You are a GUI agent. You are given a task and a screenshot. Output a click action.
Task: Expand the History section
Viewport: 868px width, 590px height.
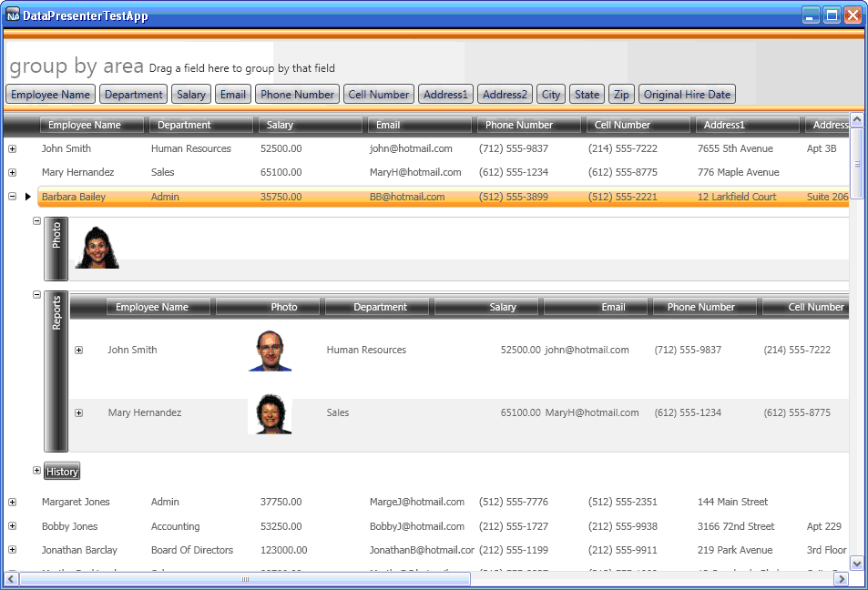[x=36, y=471]
